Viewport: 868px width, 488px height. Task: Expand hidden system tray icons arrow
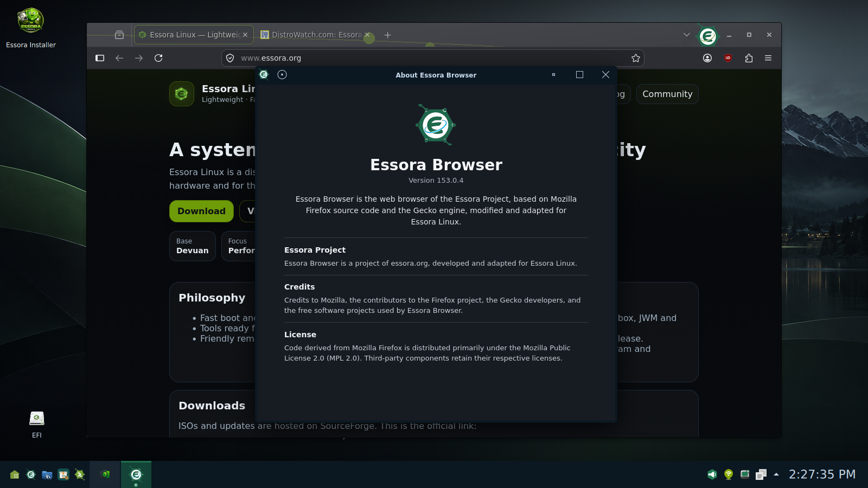[776, 474]
